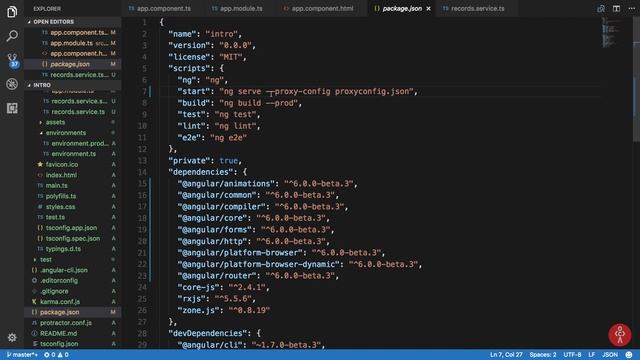Open karma.conf.js file
The image size is (640, 360).
point(73,302)
